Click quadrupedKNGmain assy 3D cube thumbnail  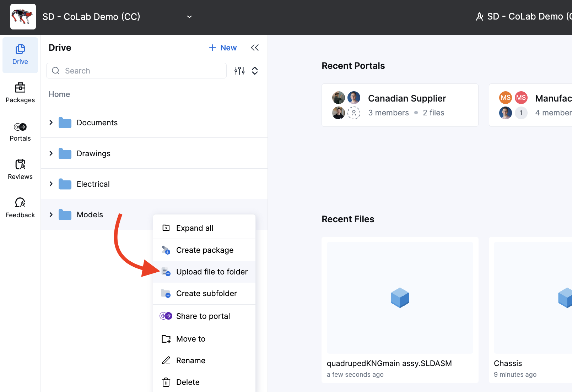click(400, 298)
